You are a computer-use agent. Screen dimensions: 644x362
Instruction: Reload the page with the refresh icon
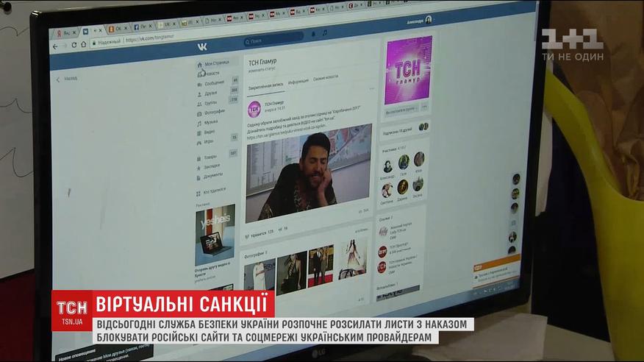tap(74, 45)
